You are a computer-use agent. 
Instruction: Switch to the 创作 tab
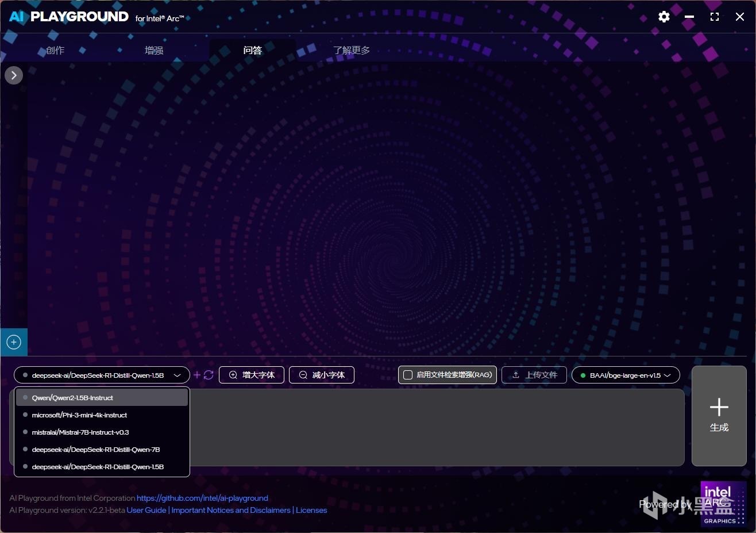(55, 50)
